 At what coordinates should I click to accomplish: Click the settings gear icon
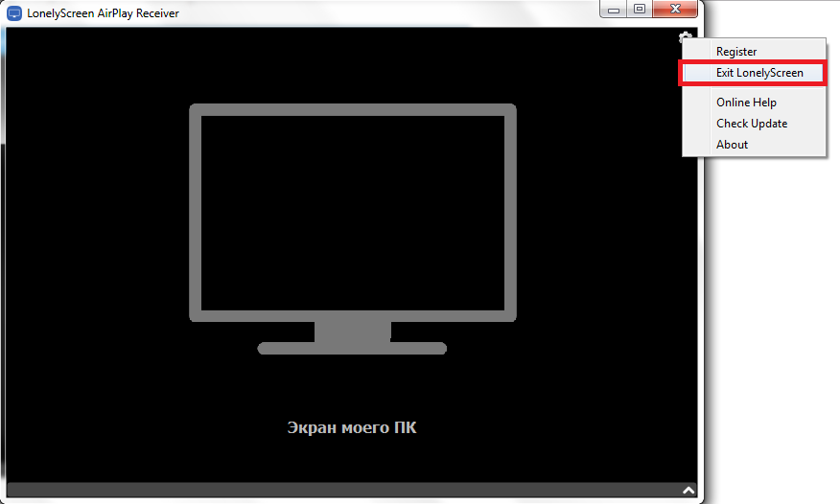pos(685,38)
